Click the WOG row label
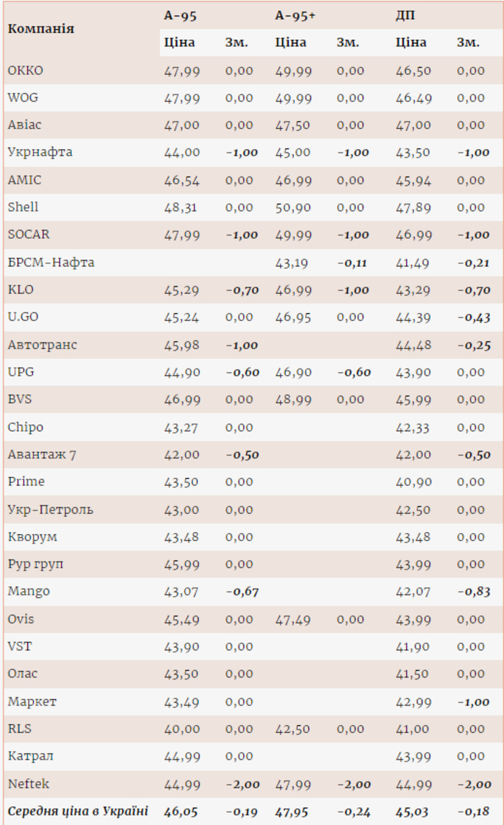Screen dimensions: 504x825 [23, 97]
